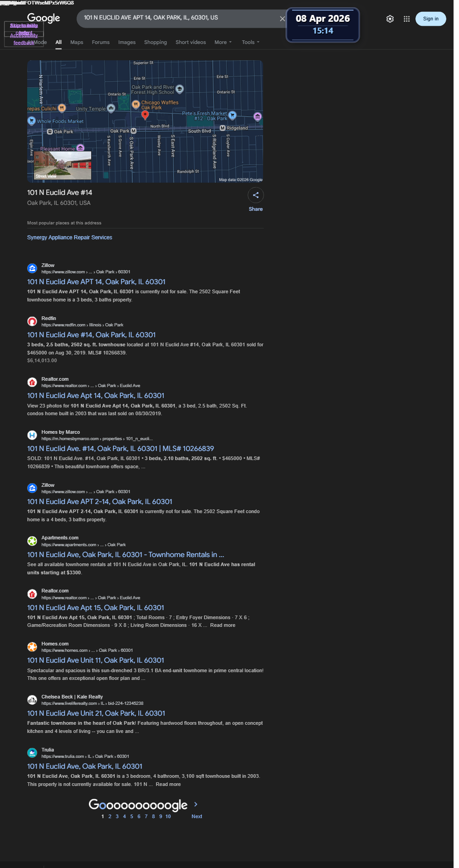This screenshot has height=868, width=459.
Task: Open Homes by Marco MLS# 10266839 result
Action: click(x=120, y=449)
